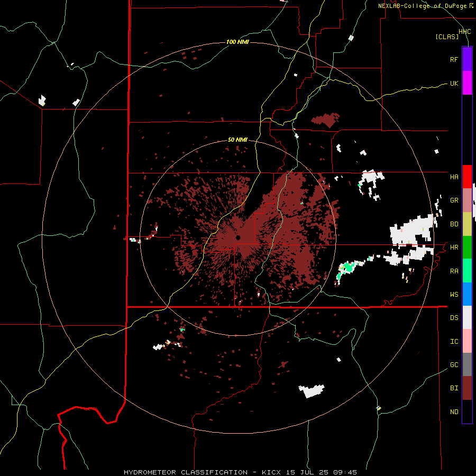Screen dimensions: 476x476
Task: Click the light pink IC legend swatch
Action: [x=467, y=341]
